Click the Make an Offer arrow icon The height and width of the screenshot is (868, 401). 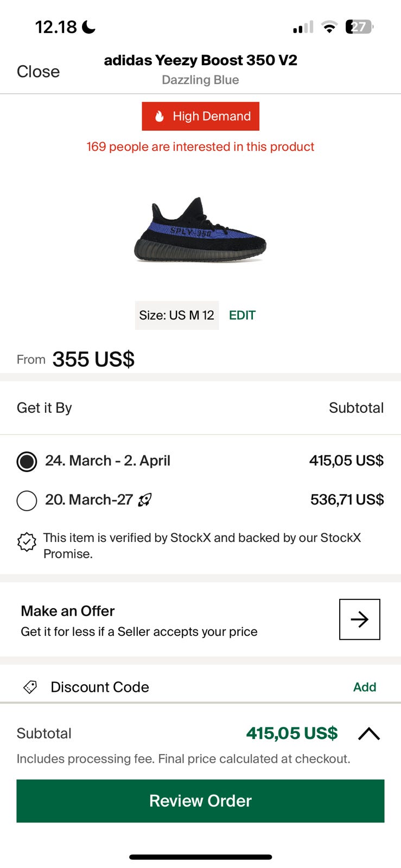tap(359, 619)
